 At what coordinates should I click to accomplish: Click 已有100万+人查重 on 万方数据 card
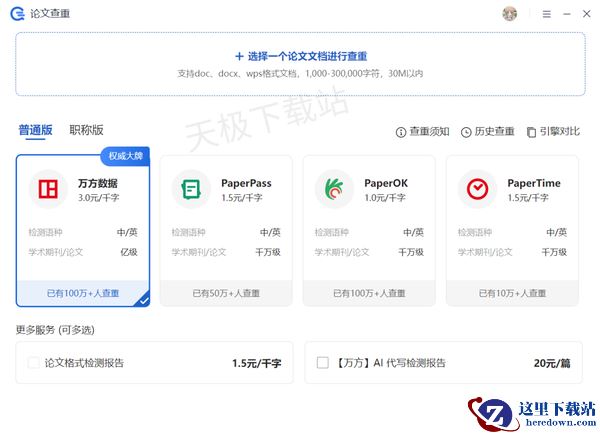[x=83, y=293]
